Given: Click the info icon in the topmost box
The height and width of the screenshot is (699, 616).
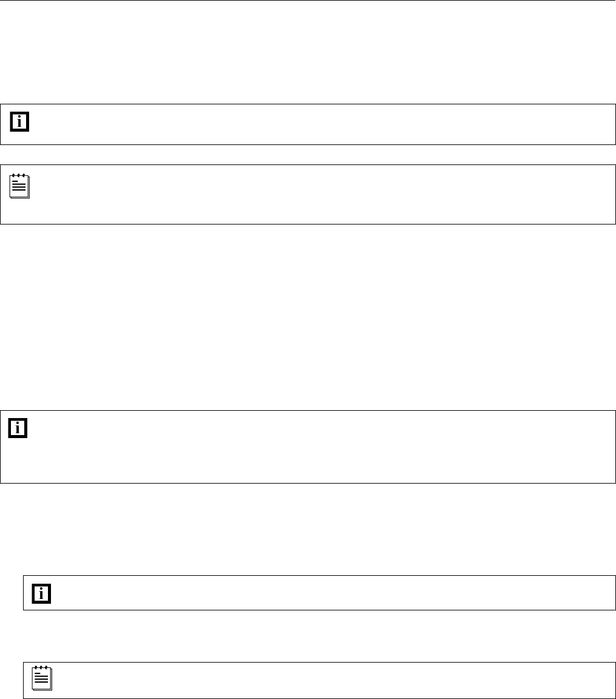Looking at the screenshot, I should pyautogui.click(x=20, y=122).
